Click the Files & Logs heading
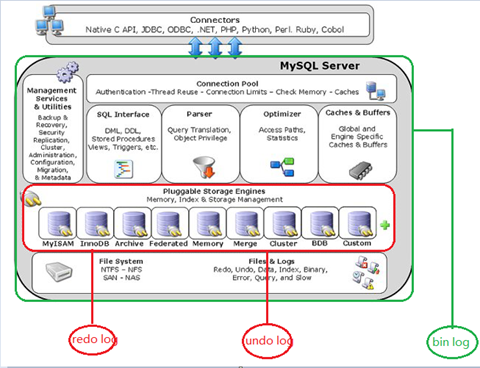480x368 pixels. click(272, 261)
